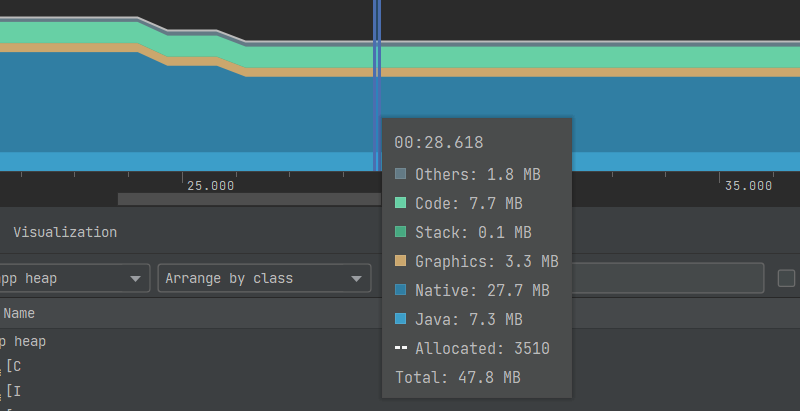Click the Java: 7.3 MB text
This screenshot has height=411, width=800.
click(x=469, y=319)
